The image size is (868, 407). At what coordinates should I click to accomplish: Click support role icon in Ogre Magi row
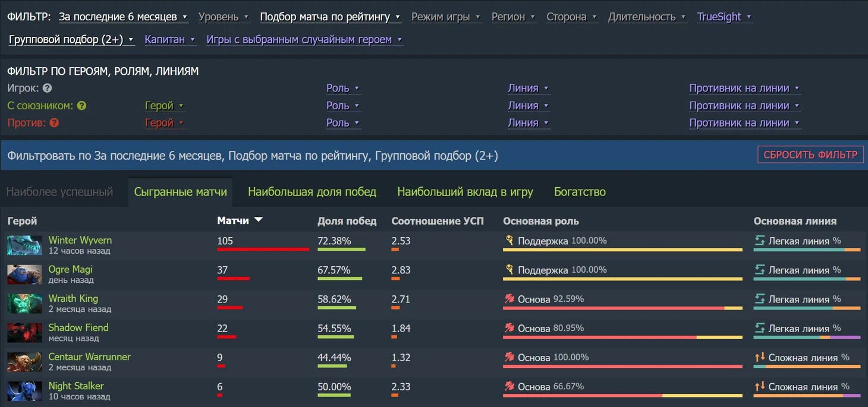coord(509,270)
